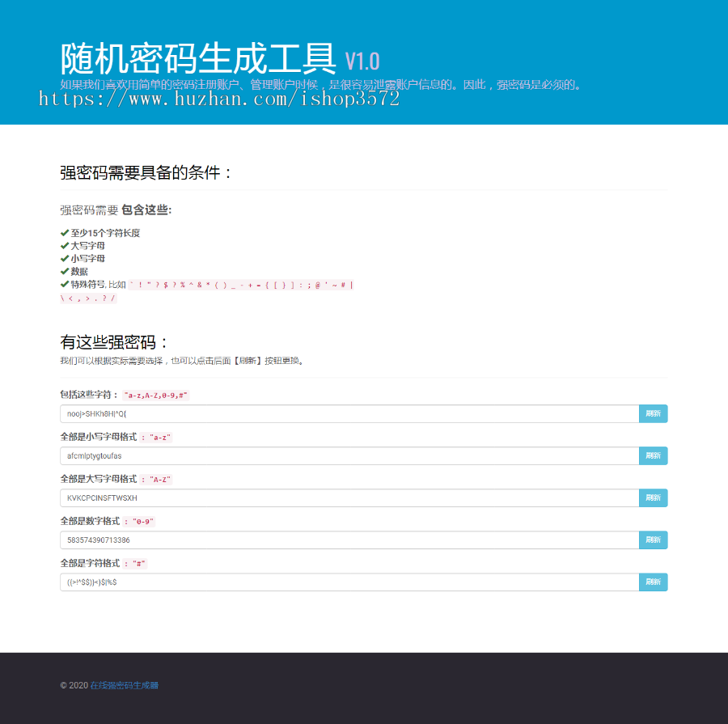Click the checkmark icon beside 数据
Screen dimensions: 728x724
pyautogui.click(x=63, y=271)
